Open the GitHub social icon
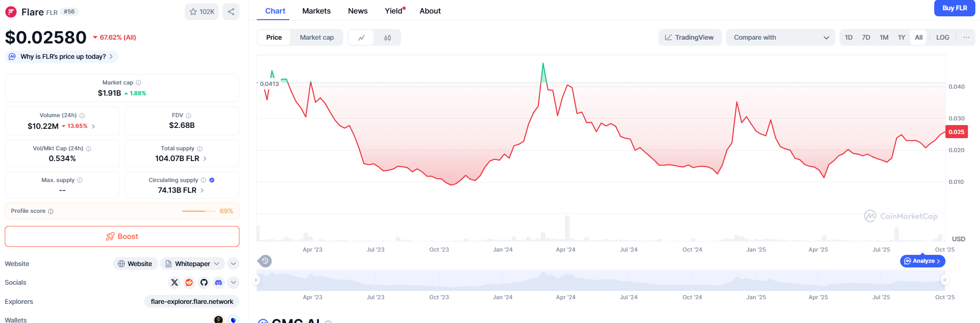The width and height of the screenshot is (980, 323). [204, 282]
